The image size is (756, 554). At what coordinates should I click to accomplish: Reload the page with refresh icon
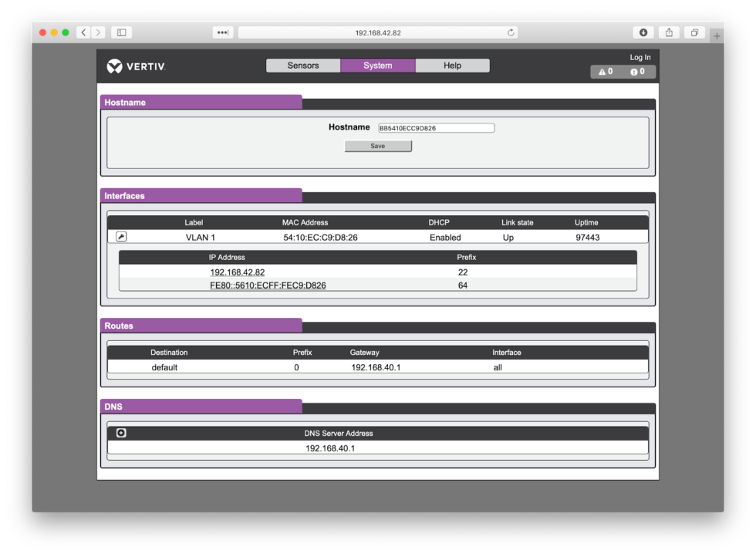pyautogui.click(x=511, y=32)
